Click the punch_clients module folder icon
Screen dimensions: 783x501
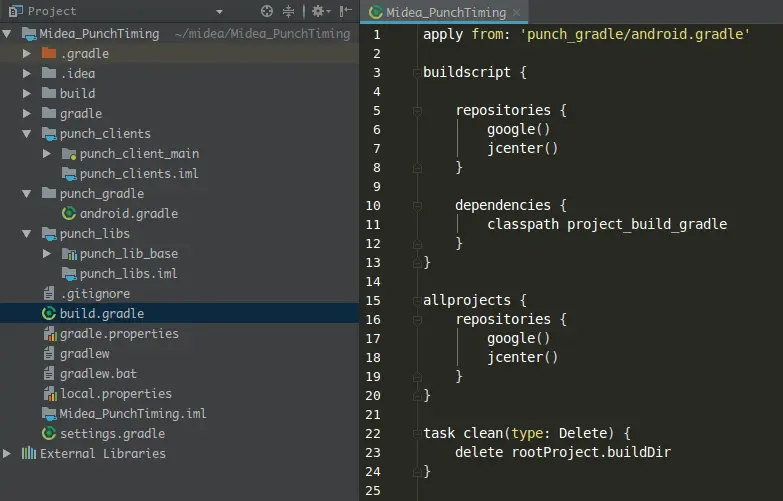coord(49,133)
